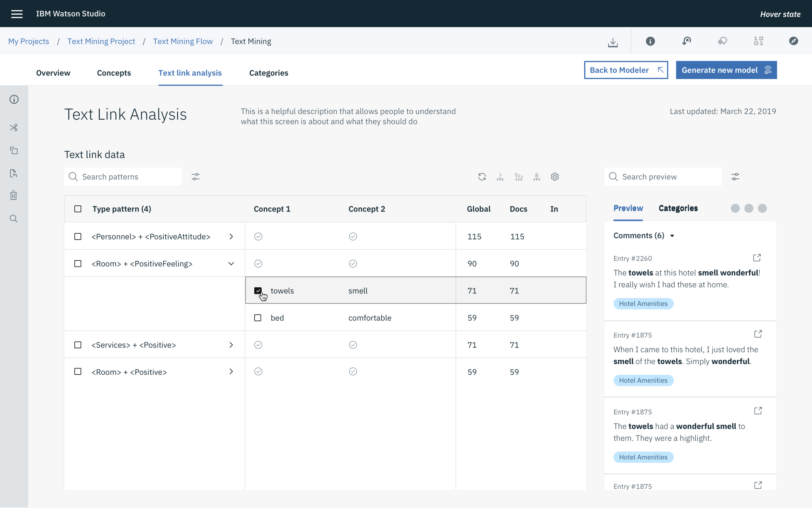Check the Personnel + PositiveAttitude row checkbox

pos(78,237)
